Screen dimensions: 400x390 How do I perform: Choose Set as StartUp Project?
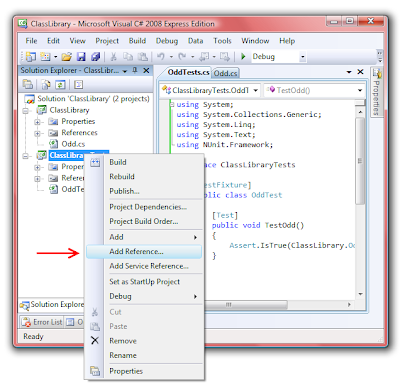pos(144,282)
